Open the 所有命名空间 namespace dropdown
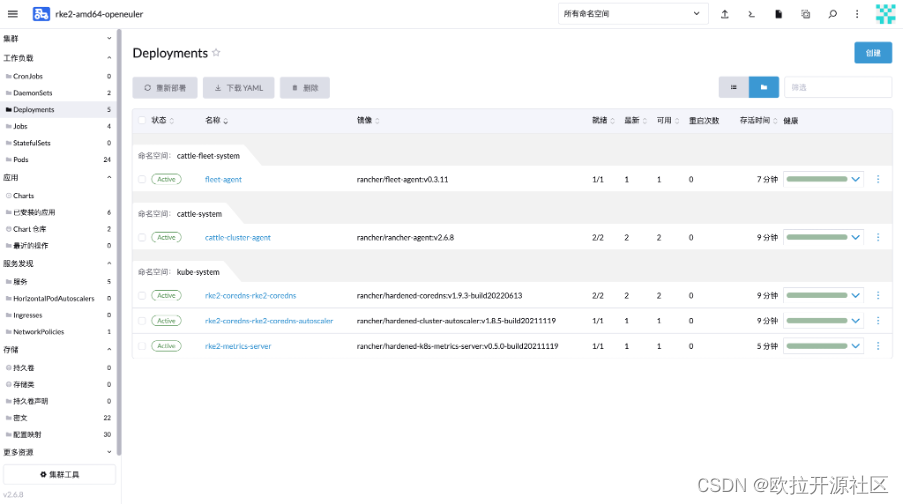 (632, 14)
